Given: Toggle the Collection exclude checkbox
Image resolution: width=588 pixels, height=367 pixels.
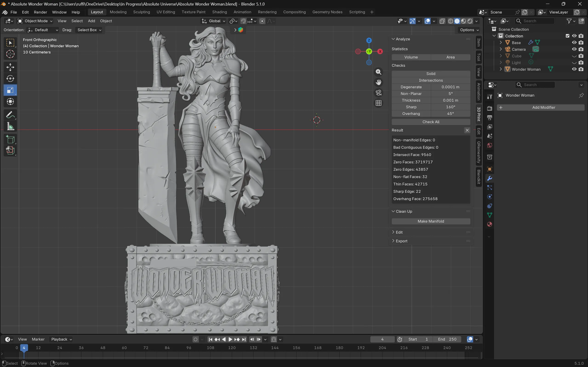Looking at the screenshot, I should (x=568, y=36).
